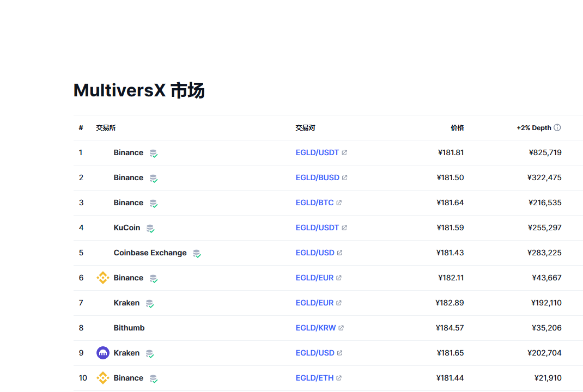Click external link icon next to EGLD/ETH
This screenshot has height=392, width=583.
[x=339, y=378]
